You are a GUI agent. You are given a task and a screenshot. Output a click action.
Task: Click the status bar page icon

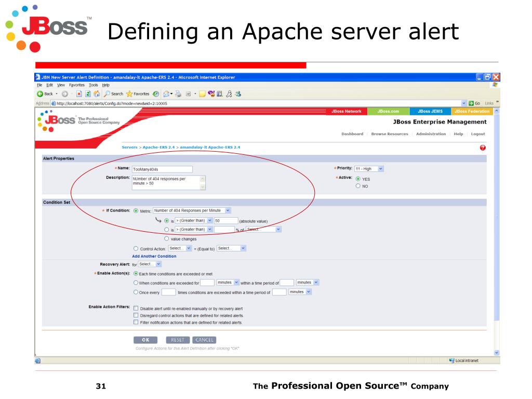[37, 361]
